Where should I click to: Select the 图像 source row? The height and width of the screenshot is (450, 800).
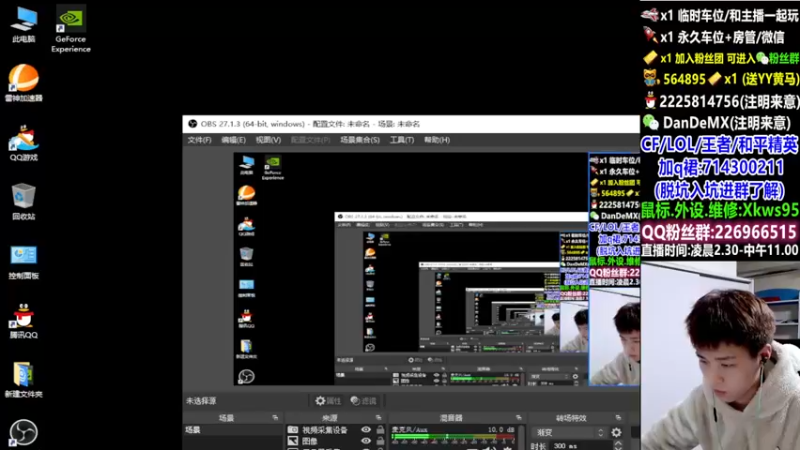[335, 441]
